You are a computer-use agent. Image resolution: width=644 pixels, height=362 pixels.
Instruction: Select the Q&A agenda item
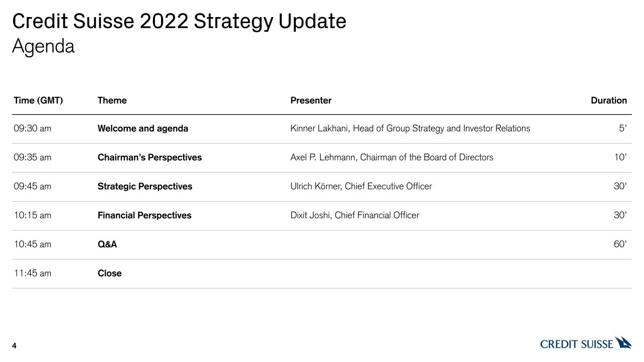(x=107, y=244)
